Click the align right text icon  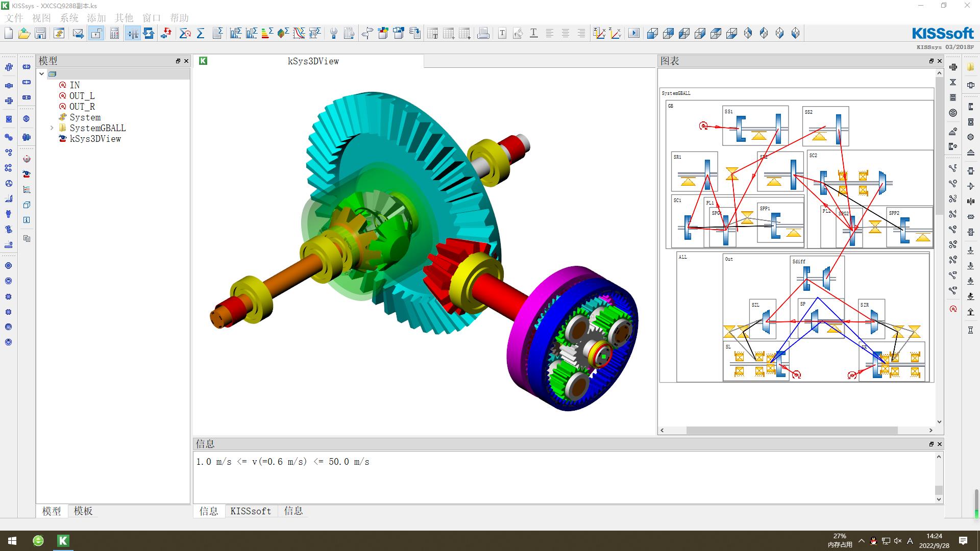581,34
